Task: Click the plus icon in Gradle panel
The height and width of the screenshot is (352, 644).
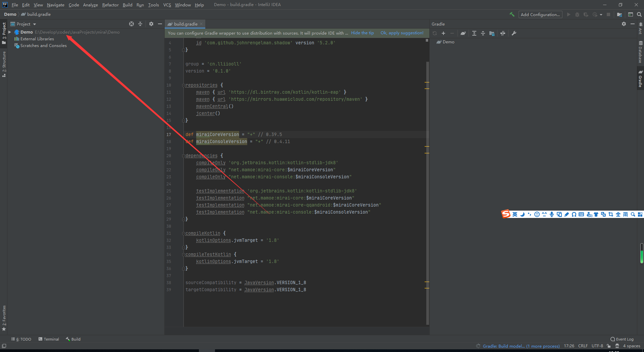Action: 443,33
